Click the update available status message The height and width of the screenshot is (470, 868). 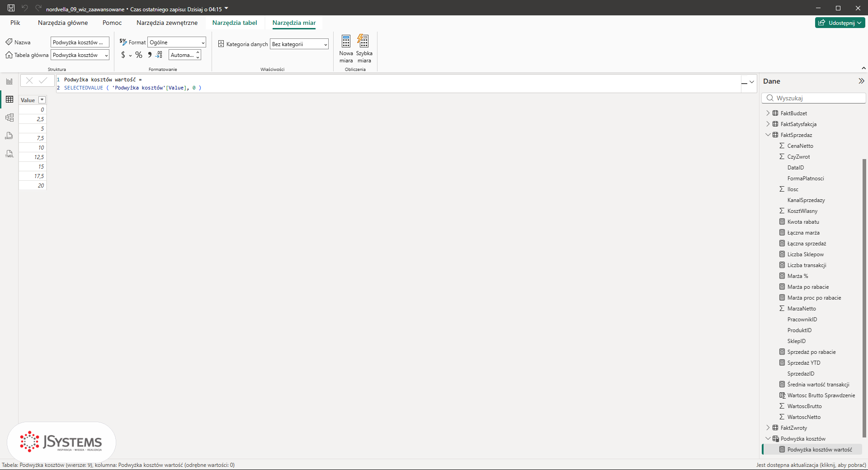(811, 465)
